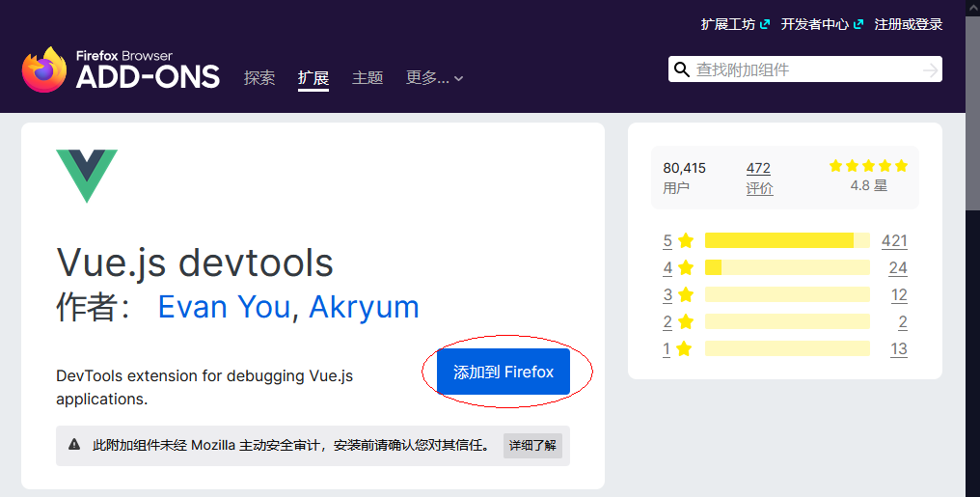Open the 12 three-star reviews count
The image size is (980, 497).
click(899, 294)
